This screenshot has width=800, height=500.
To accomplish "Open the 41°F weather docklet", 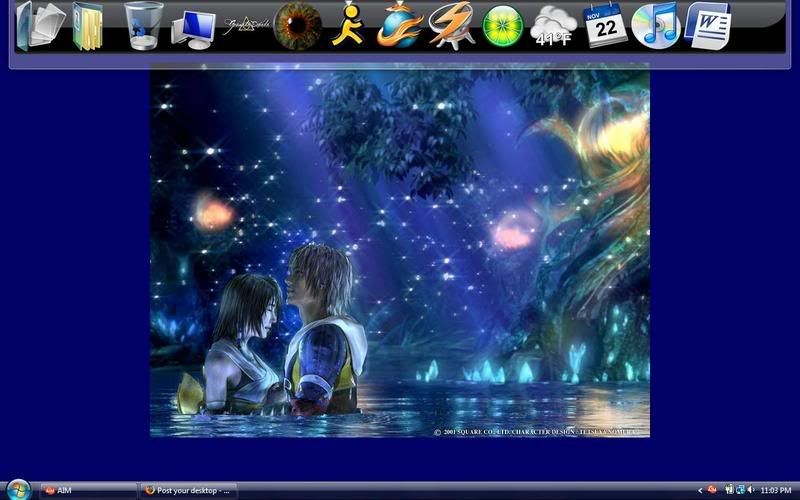I will pyautogui.click(x=554, y=27).
